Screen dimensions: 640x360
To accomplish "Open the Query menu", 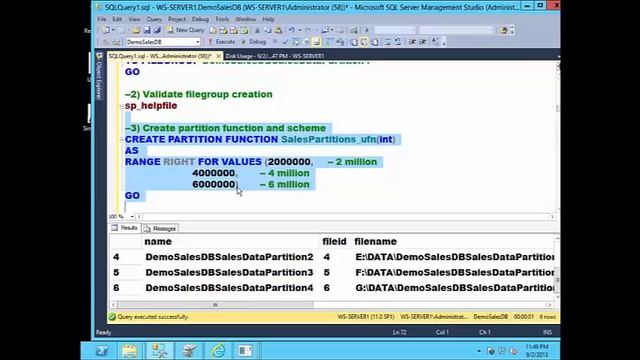I will [154, 19].
